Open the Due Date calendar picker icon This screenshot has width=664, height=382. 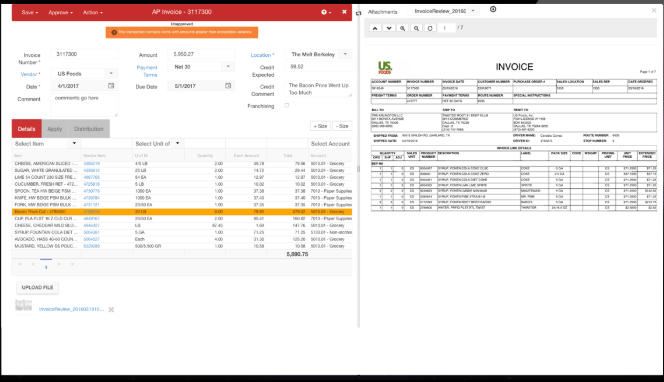[x=228, y=86]
